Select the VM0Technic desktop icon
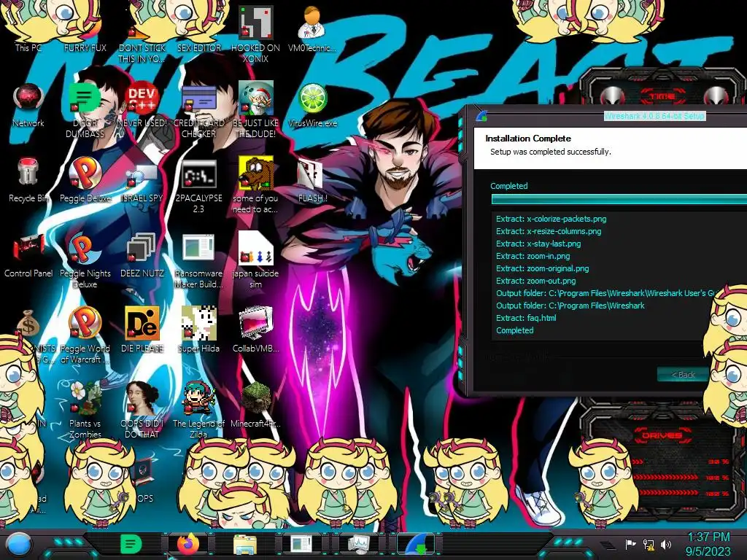747x560 pixels. [312, 29]
